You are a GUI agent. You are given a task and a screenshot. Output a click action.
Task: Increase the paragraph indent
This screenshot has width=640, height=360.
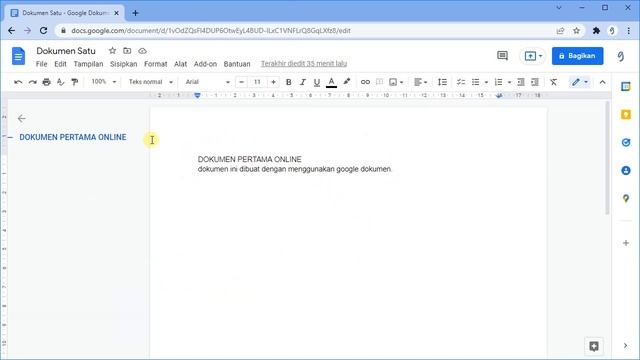[535, 82]
